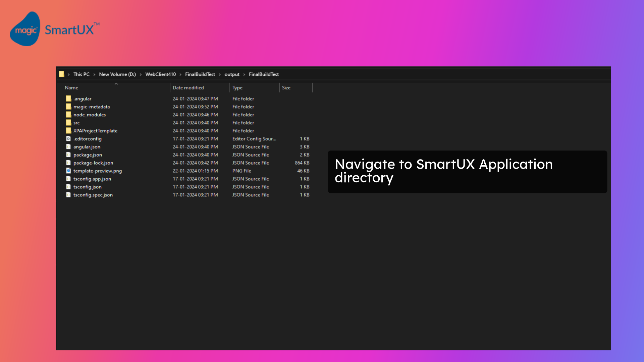Select the src folder icon
The height and width of the screenshot is (362, 644).
click(x=68, y=123)
